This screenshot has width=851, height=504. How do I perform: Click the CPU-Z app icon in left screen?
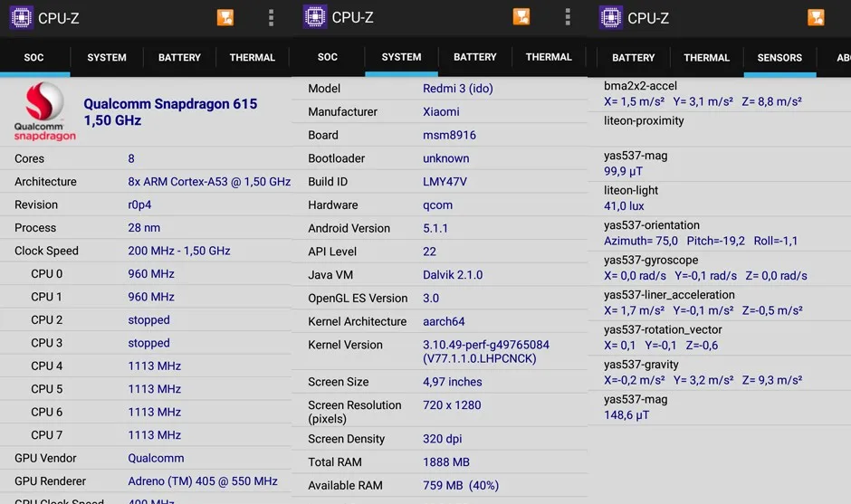pyautogui.click(x=21, y=18)
